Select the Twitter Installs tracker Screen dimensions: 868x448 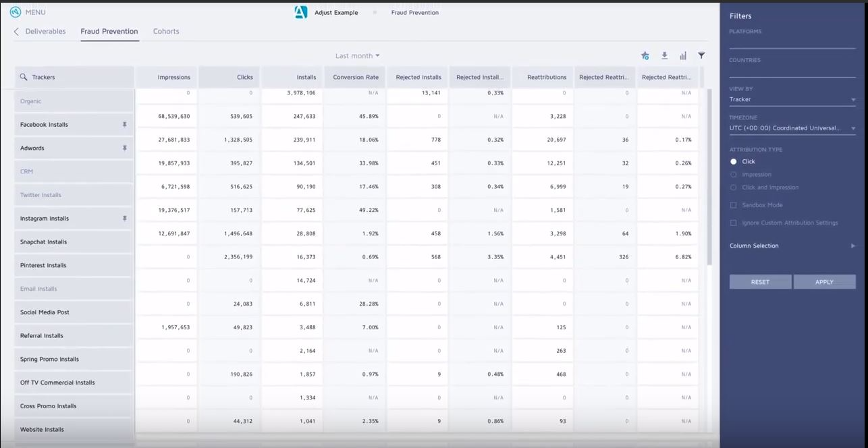pos(74,195)
